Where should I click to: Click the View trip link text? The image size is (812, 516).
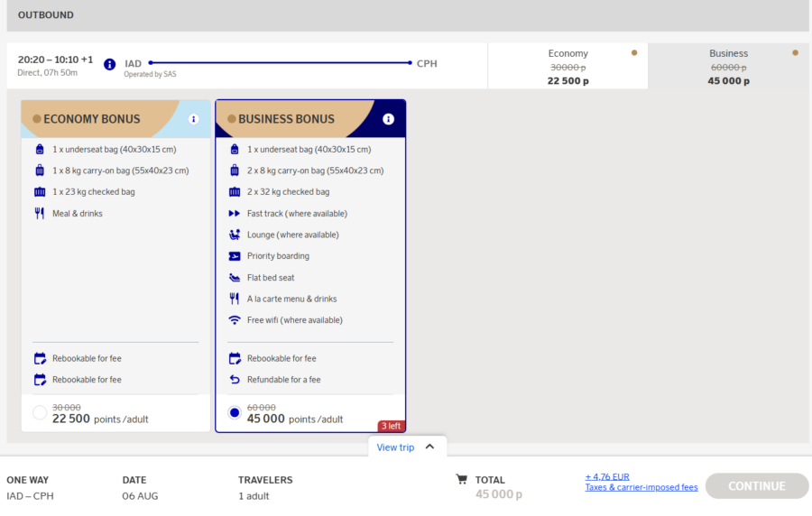395,447
